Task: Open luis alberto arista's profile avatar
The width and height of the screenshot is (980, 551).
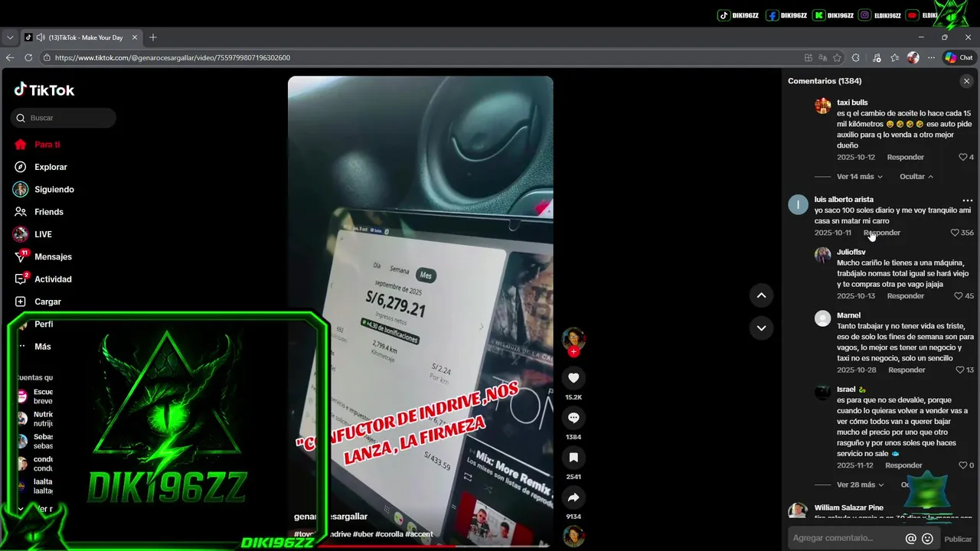Action: (798, 204)
